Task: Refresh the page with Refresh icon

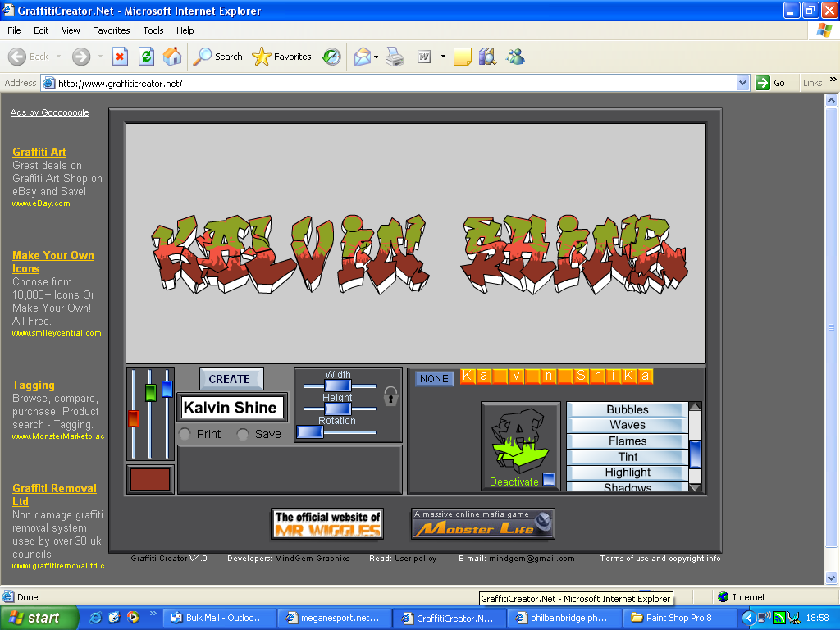Action: point(146,57)
